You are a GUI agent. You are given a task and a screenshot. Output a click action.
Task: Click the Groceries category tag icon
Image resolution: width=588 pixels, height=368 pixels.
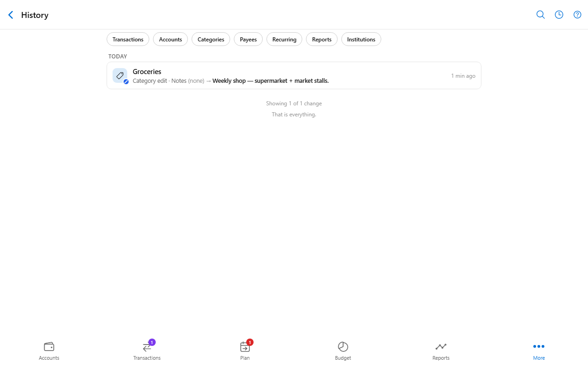tap(120, 75)
